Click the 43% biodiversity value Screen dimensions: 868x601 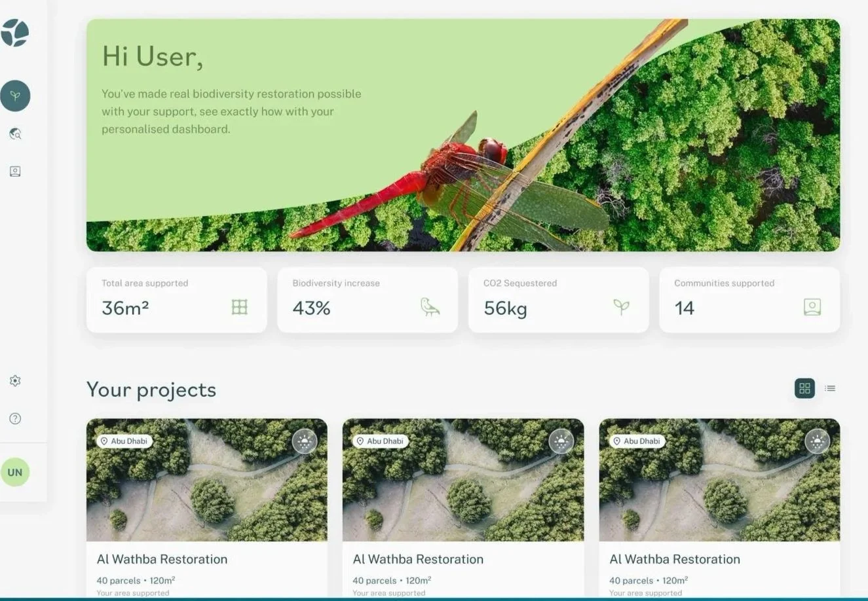coord(311,308)
